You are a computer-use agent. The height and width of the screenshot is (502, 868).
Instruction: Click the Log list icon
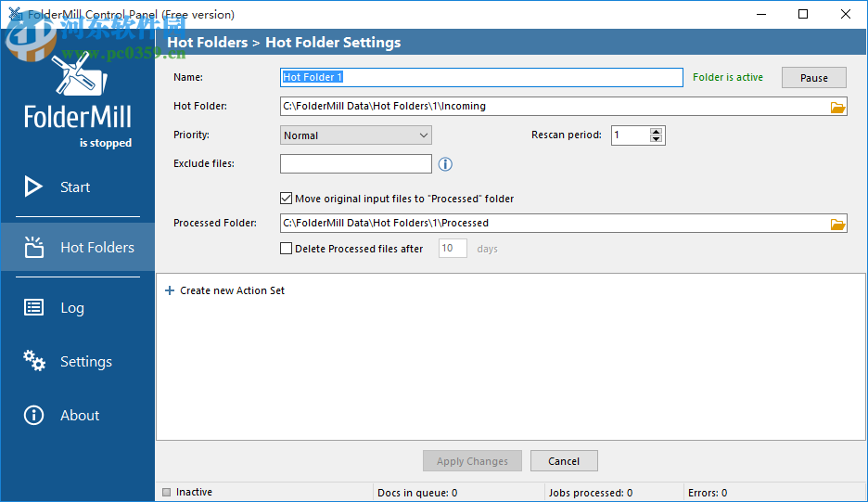tap(33, 308)
